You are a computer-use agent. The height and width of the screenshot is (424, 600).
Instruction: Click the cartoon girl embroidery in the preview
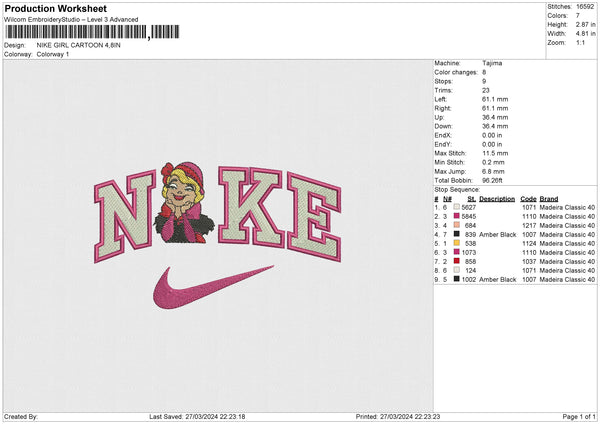184,203
